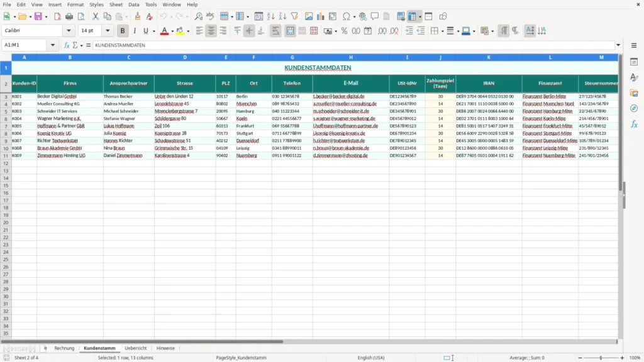Sort descending icon in toolbar
This screenshot has height=362, width=644.
click(282, 16)
